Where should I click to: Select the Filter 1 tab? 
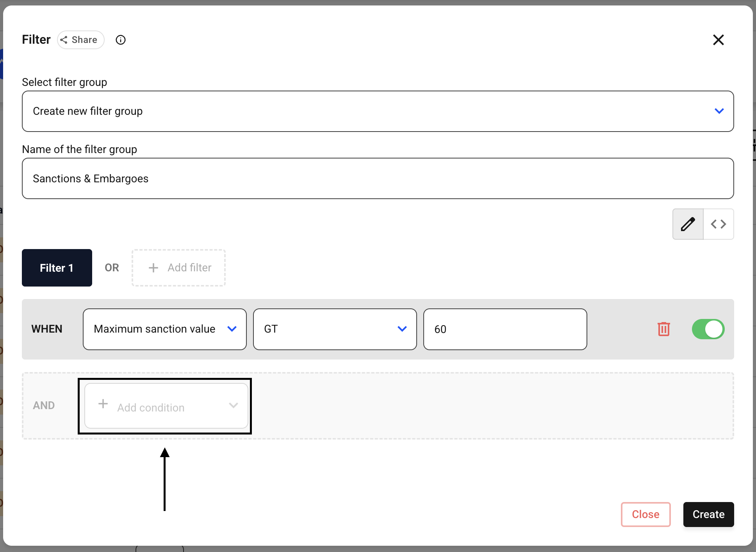point(57,268)
